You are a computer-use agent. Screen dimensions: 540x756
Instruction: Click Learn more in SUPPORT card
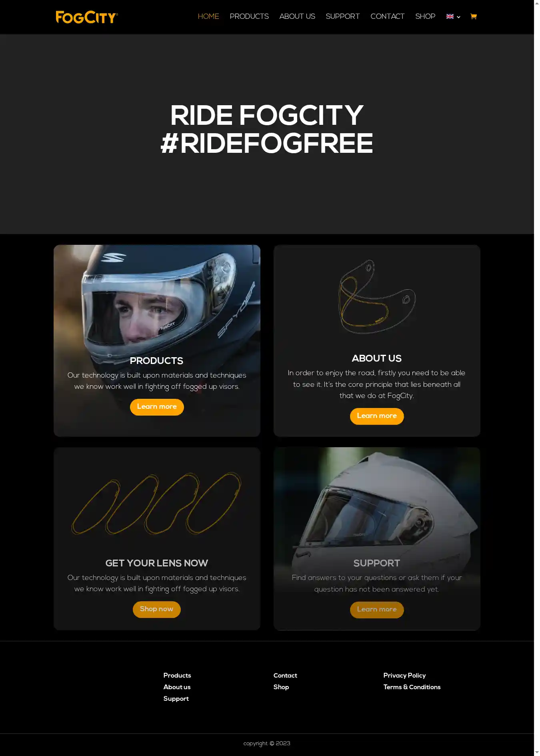(377, 610)
